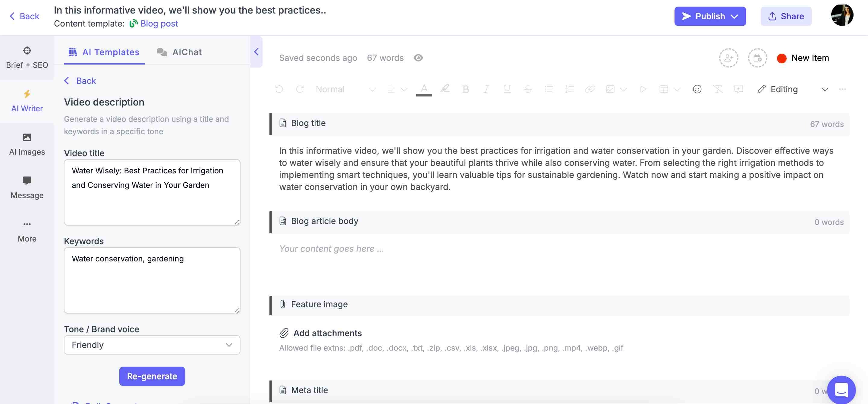
Task: Open the AI Images sidebar panel
Action: tap(27, 144)
